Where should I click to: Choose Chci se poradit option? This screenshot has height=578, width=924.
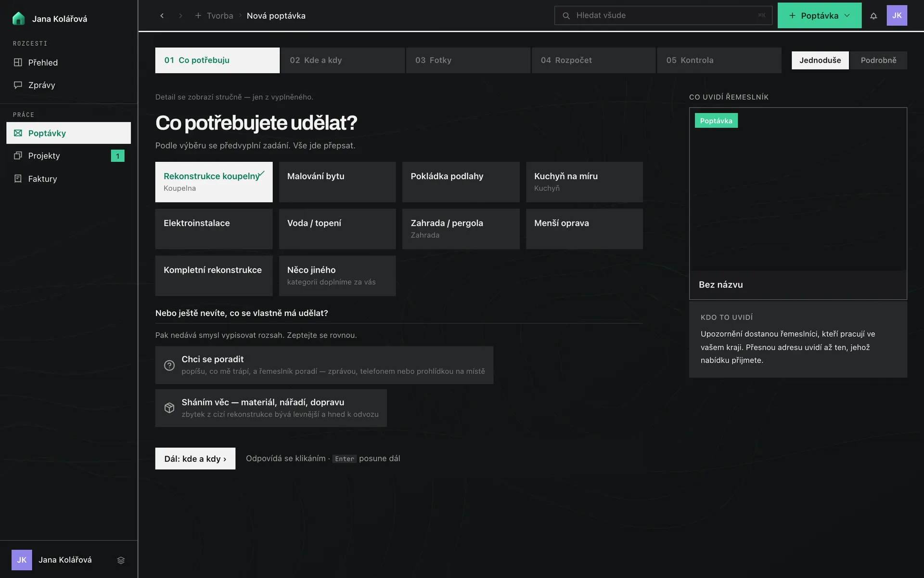coord(324,365)
